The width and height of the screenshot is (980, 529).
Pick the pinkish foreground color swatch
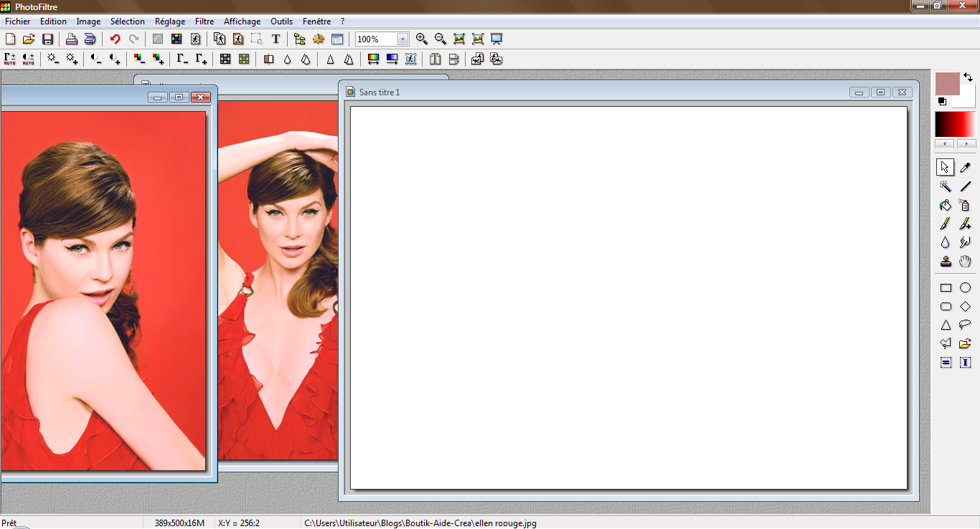[948, 84]
